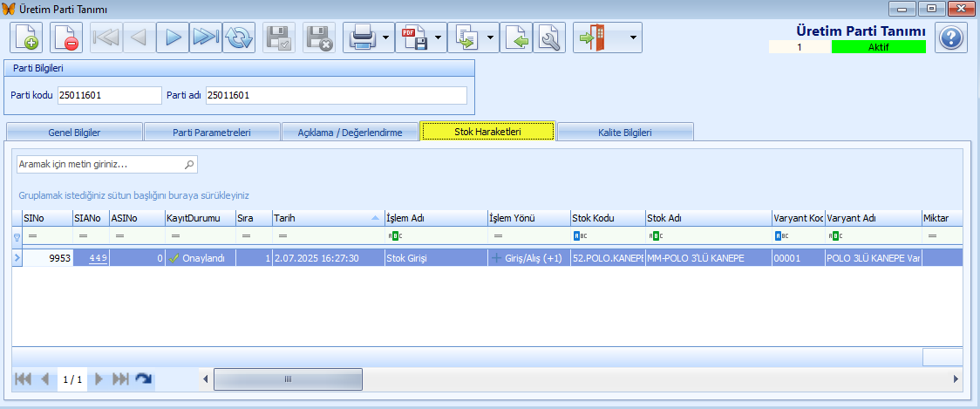Open the SIANo link 449
980x409 pixels.
(99, 257)
